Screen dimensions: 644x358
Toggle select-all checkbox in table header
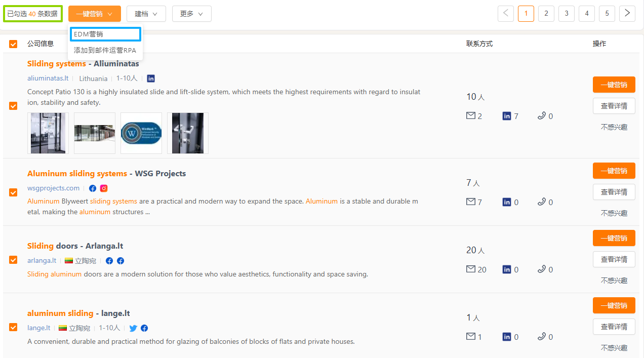[13, 44]
